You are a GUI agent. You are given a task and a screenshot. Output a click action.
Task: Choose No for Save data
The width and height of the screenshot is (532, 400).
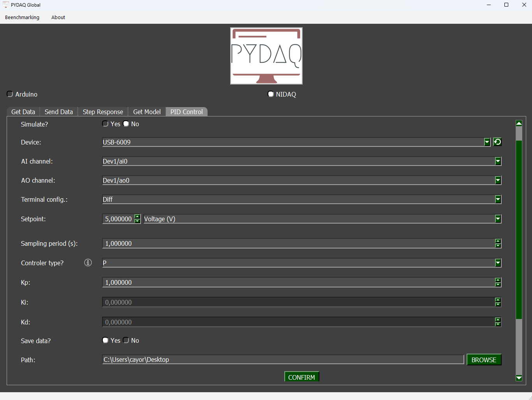[126, 340]
